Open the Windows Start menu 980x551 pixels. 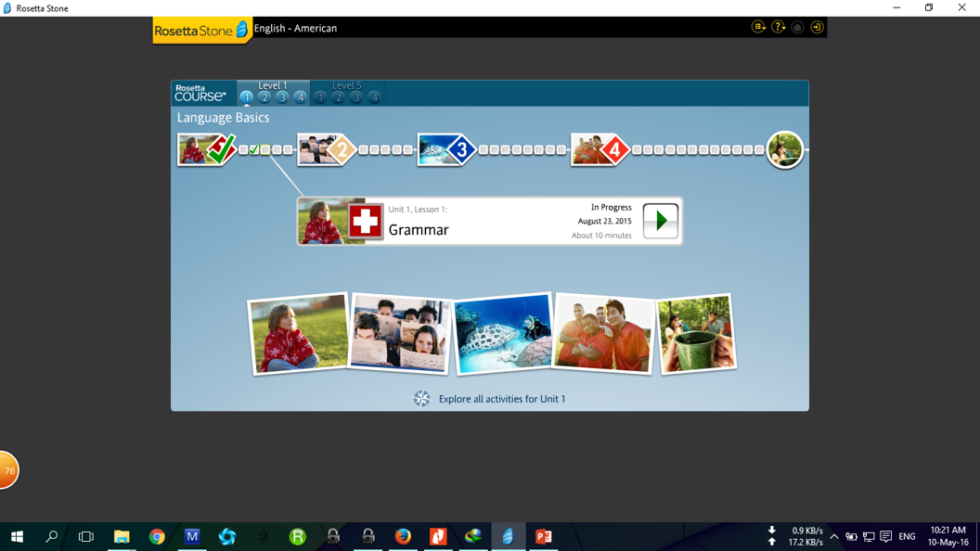click(x=17, y=537)
